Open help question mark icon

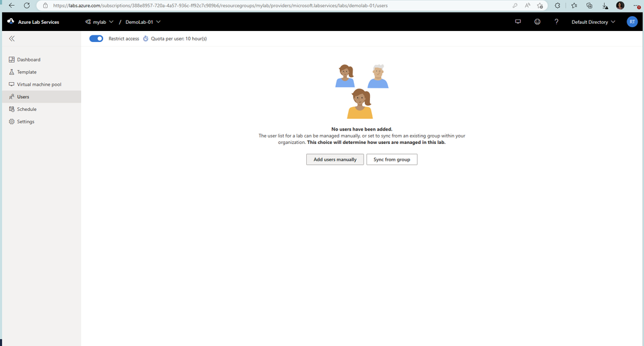tap(556, 22)
